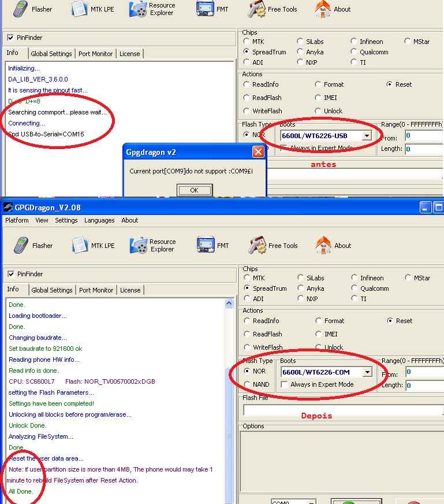444x504 pixels.
Task: Click About house icon in upper window toolbar
Action: [x=323, y=9]
